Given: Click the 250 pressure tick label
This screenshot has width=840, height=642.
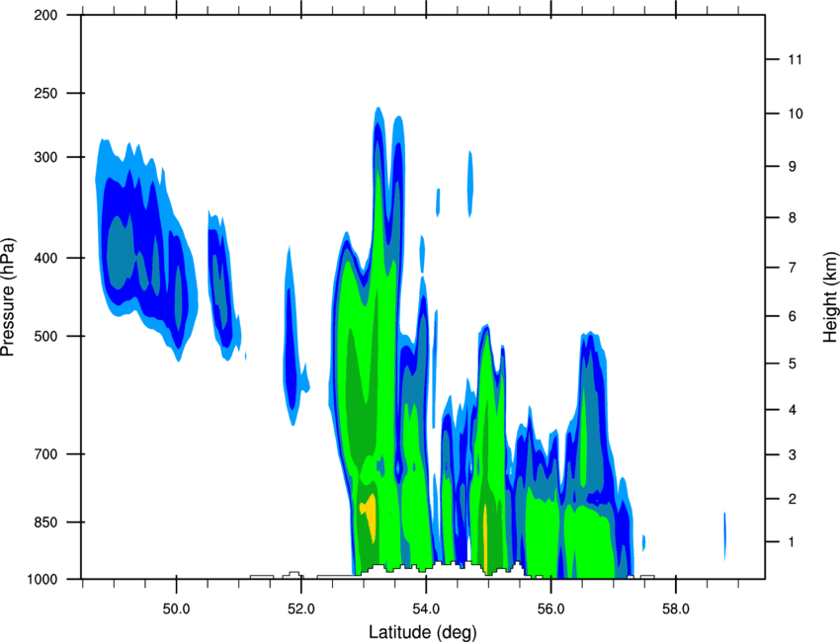Looking at the screenshot, I should click(45, 93).
